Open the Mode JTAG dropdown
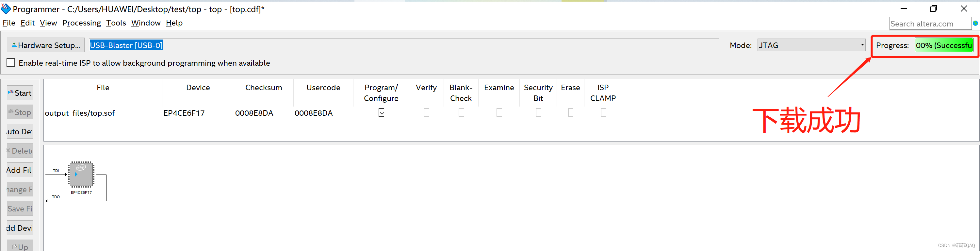Viewport: 980px width, 251px height. 811,45
